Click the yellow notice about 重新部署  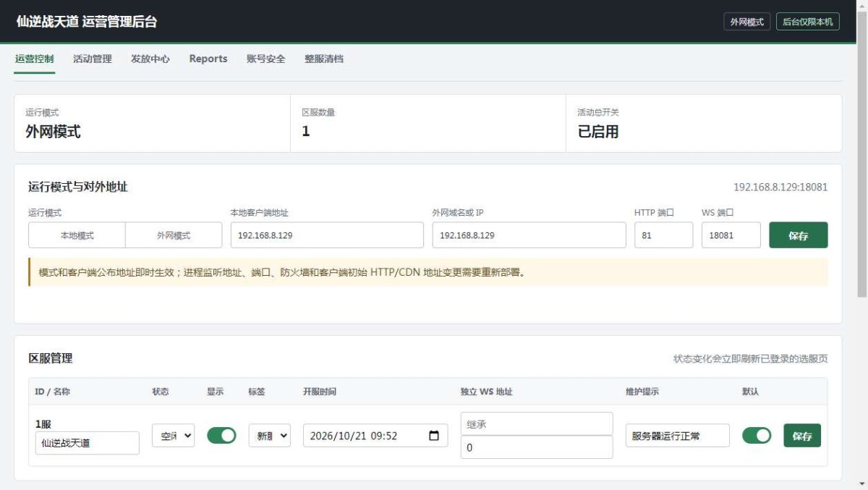[428, 272]
